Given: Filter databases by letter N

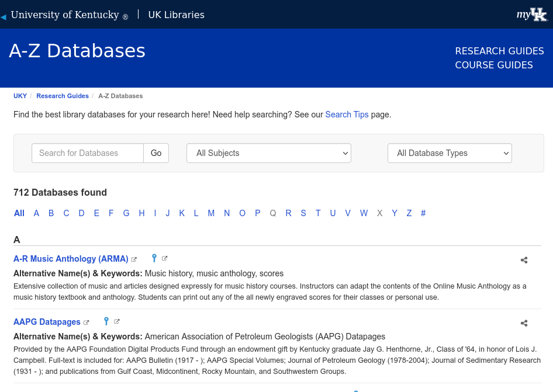Looking at the screenshot, I should pyautogui.click(x=227, y=213).
